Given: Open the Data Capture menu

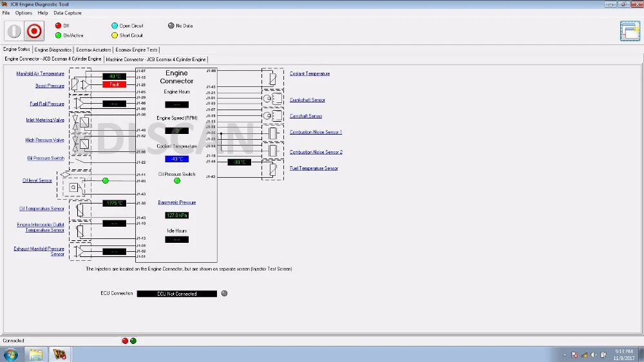Looking at the screenshot, I should click(x=68, y=13).
